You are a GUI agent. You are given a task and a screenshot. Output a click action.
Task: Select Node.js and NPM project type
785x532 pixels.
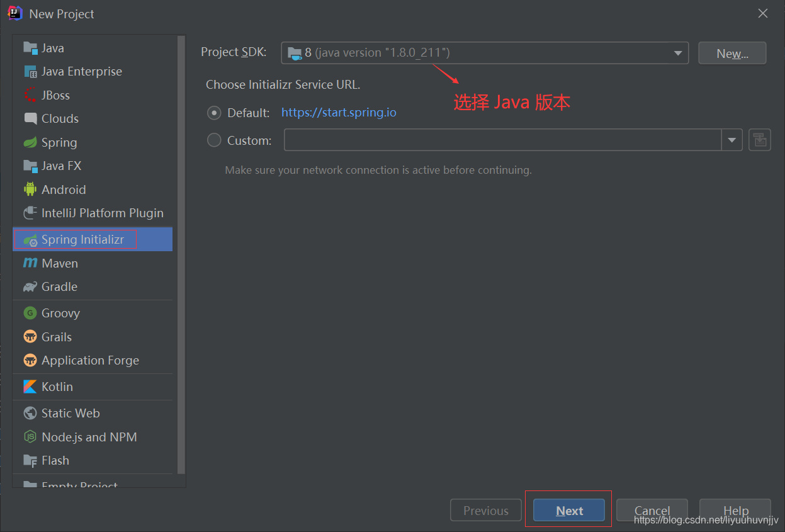coord(93,437)
